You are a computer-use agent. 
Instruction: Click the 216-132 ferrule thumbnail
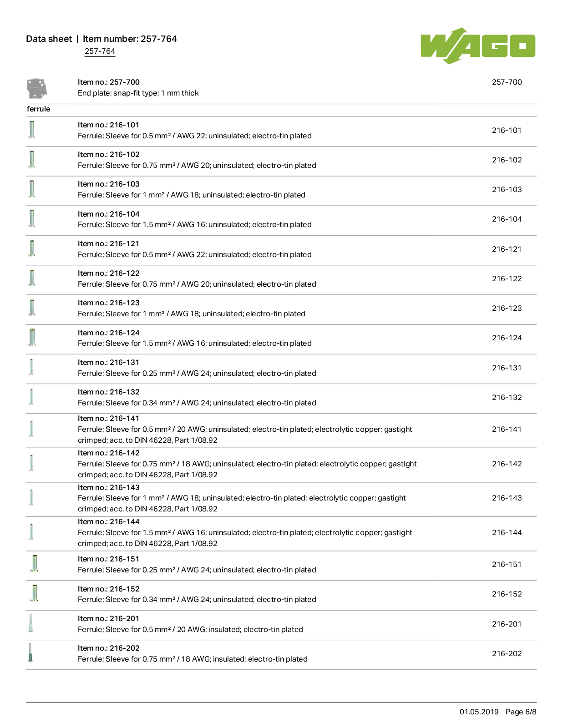31,397
